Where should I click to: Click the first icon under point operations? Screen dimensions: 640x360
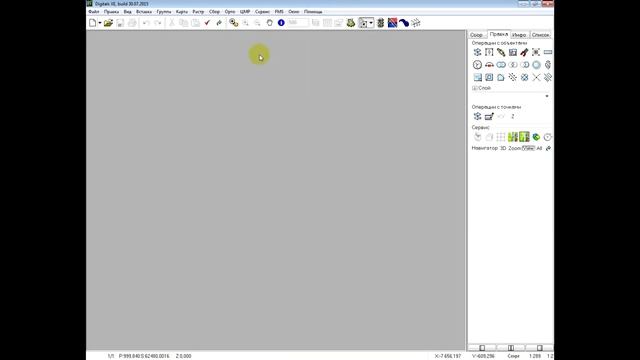tap(478, 116)
